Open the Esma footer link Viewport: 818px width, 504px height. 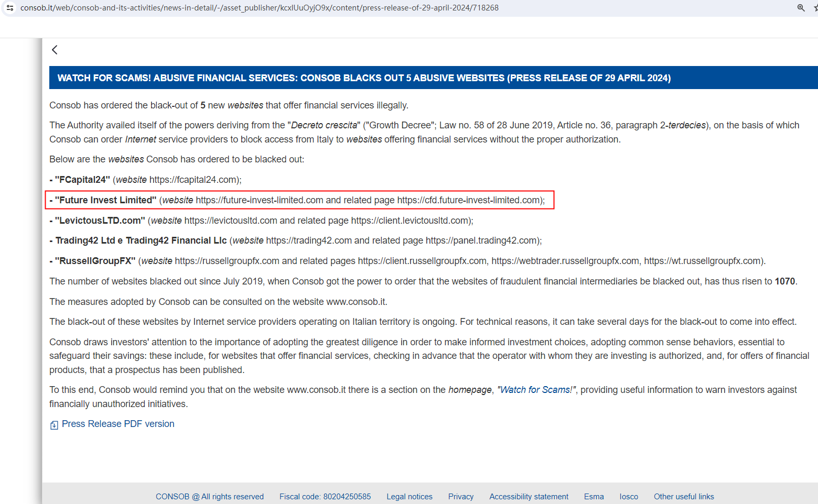pyautogui.click(x=594, y=497)
